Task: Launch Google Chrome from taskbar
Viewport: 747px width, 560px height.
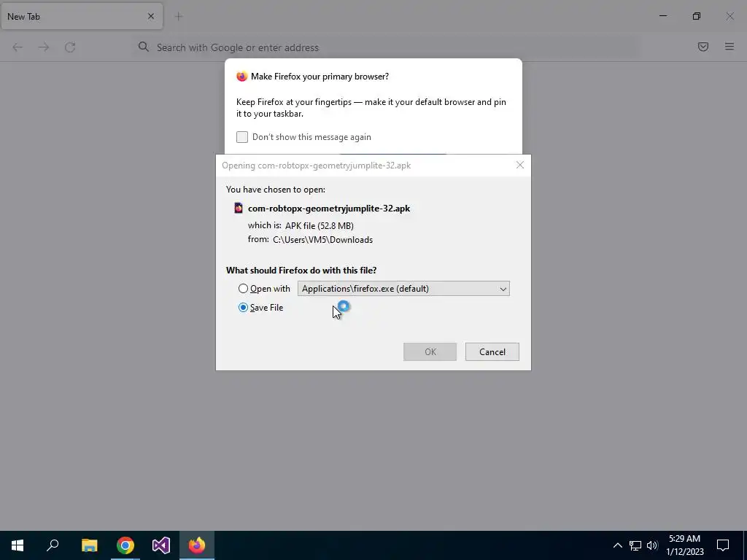Action: (125, 545)
